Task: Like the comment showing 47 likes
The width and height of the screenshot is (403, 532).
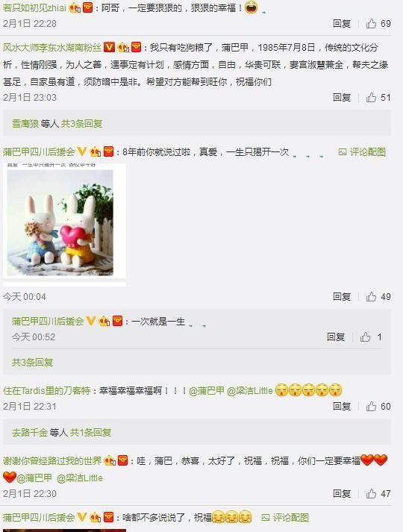Action: coord(371,493)
